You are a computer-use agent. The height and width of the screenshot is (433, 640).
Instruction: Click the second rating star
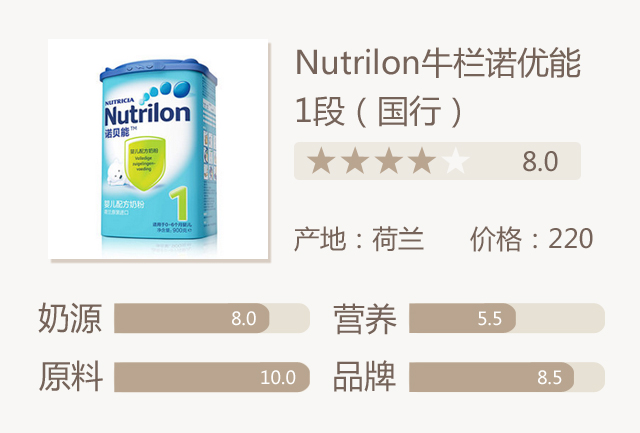(355, 160)
